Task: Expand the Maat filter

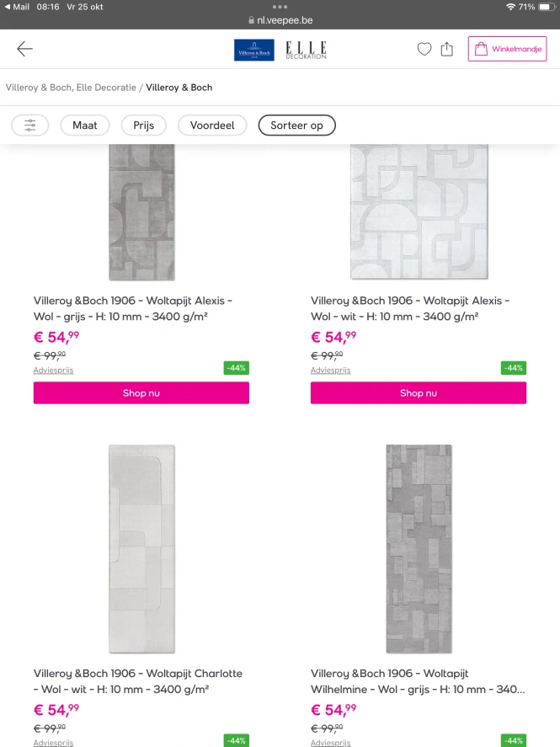Action: point(85,125)
